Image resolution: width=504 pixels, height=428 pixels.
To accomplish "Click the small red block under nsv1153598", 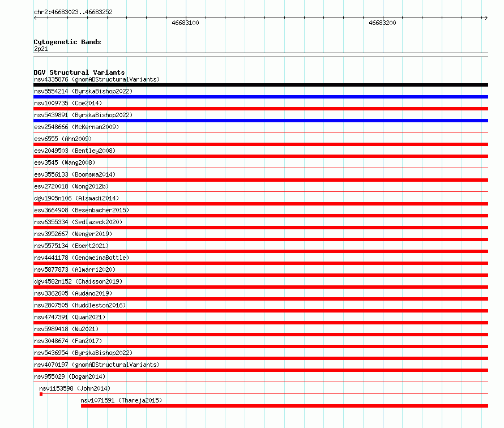I will 41,394.
